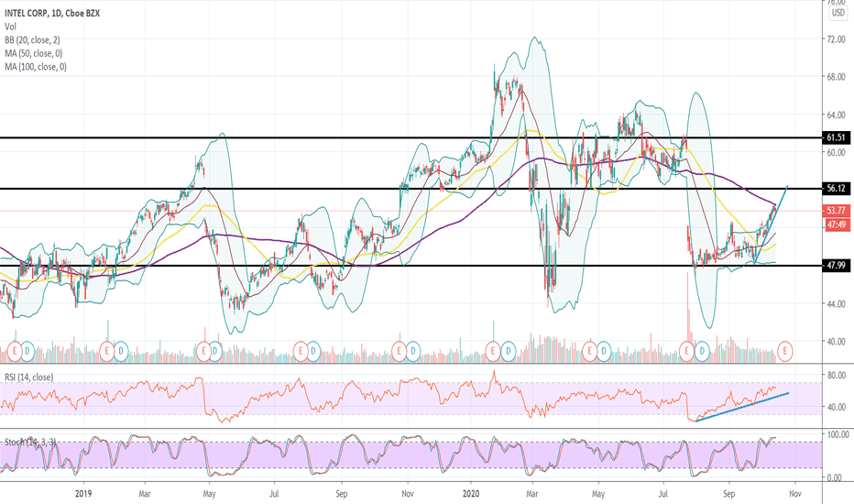Click the 56.12 horizontal line price label
The height and width of the screenshot is (504, 854).
(x=836, y=189)
